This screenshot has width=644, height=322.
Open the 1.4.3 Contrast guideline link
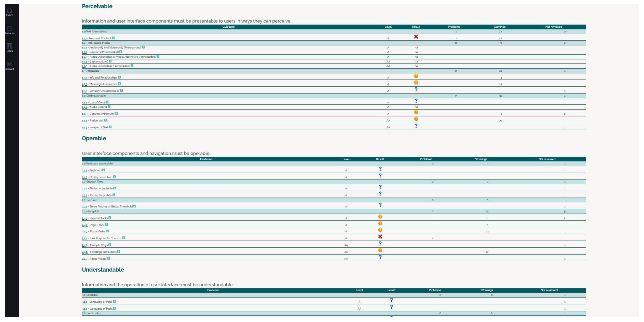(84, 114)
